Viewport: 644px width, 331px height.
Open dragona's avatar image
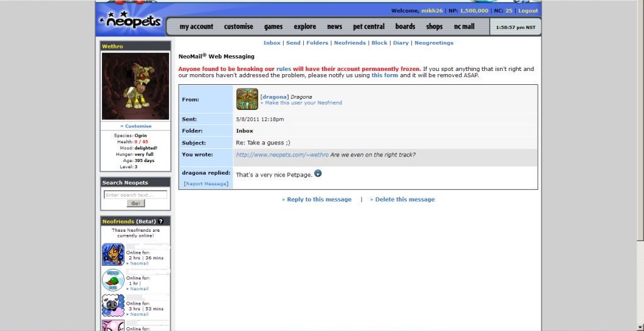coord(247,99)
